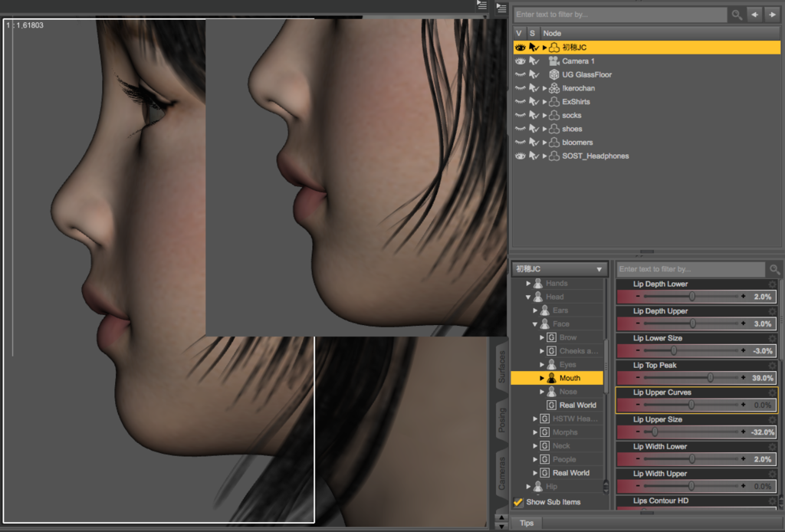Click the Scene filter text field
This screenshot has width=785, height=532.
[620, 15]
